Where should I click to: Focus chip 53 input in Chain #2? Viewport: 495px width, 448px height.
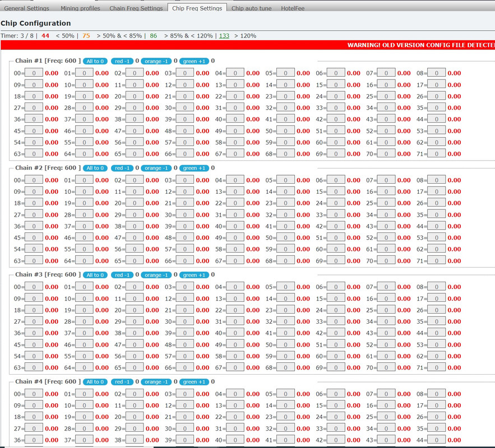[437, 237]
